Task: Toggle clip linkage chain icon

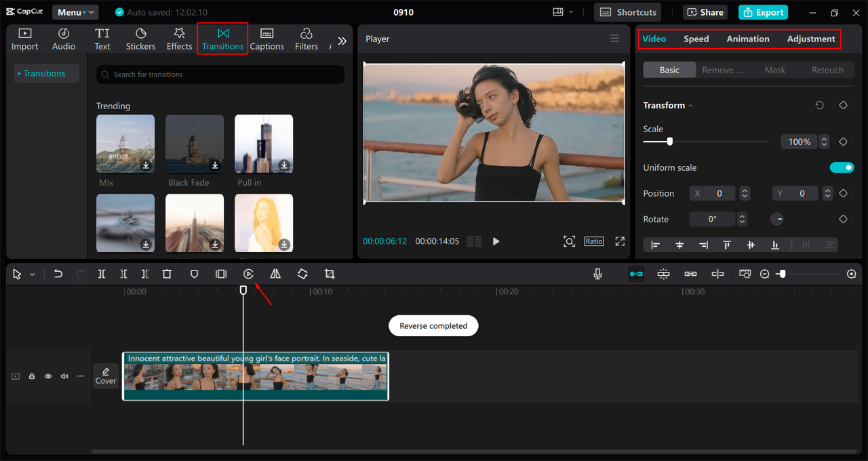Action: point(690,274)
